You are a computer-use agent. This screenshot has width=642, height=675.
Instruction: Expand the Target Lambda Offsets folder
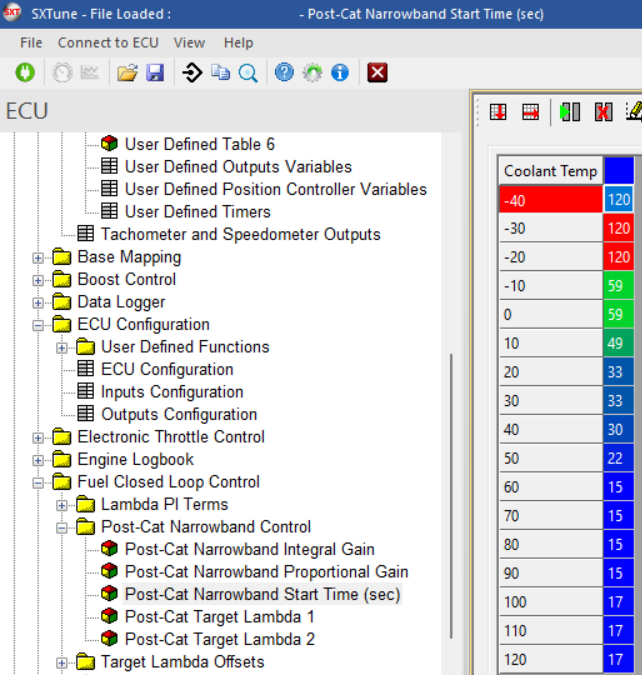[x=62, y=663]
